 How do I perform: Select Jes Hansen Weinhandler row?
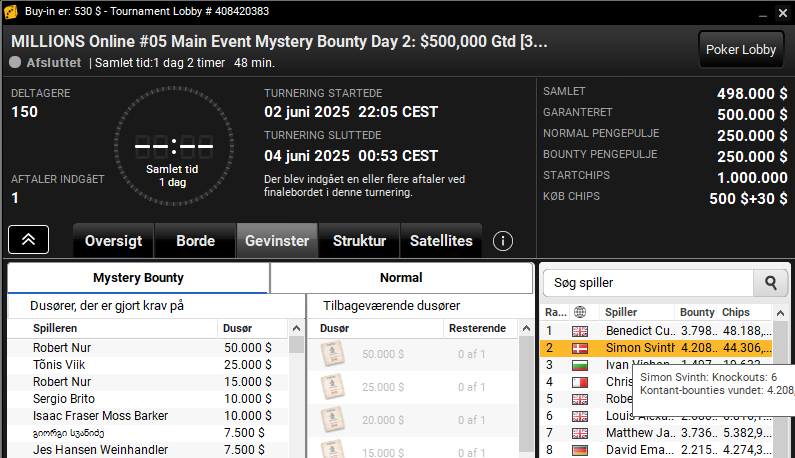(x=148, y=450)
